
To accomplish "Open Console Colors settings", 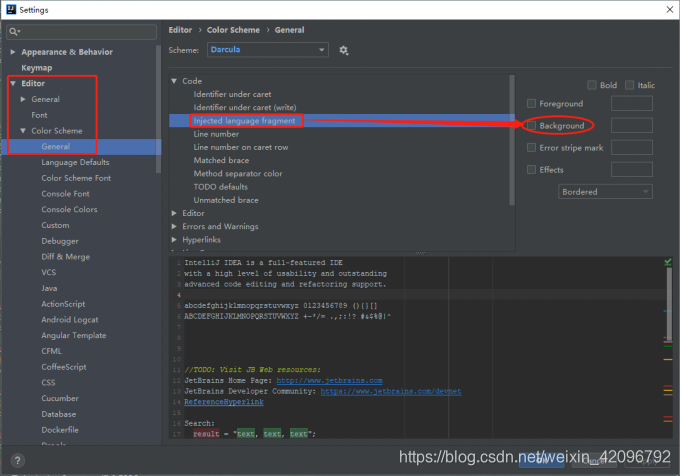I will [x=69, y=209].
